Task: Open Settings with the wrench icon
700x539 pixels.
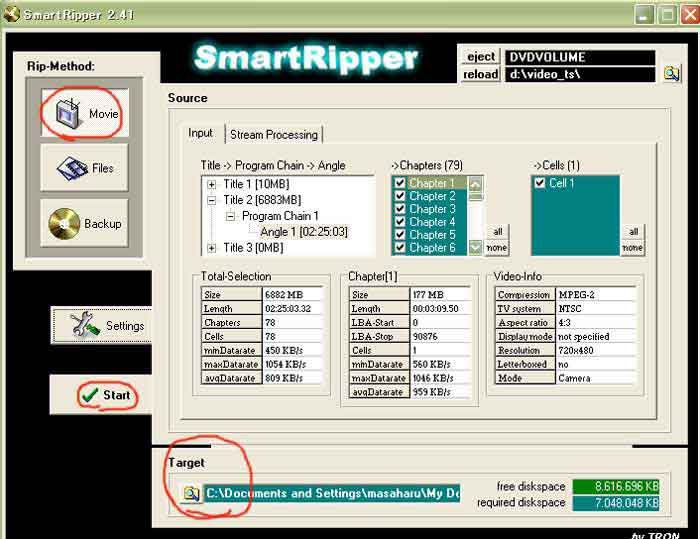Action: [102, 326]
